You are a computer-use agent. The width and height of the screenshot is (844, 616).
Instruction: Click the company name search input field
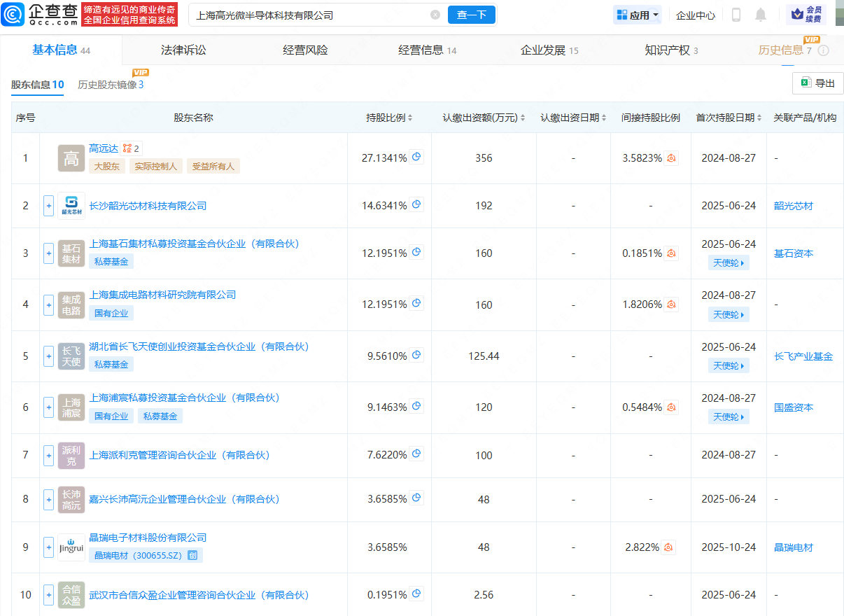coord(308,15)
